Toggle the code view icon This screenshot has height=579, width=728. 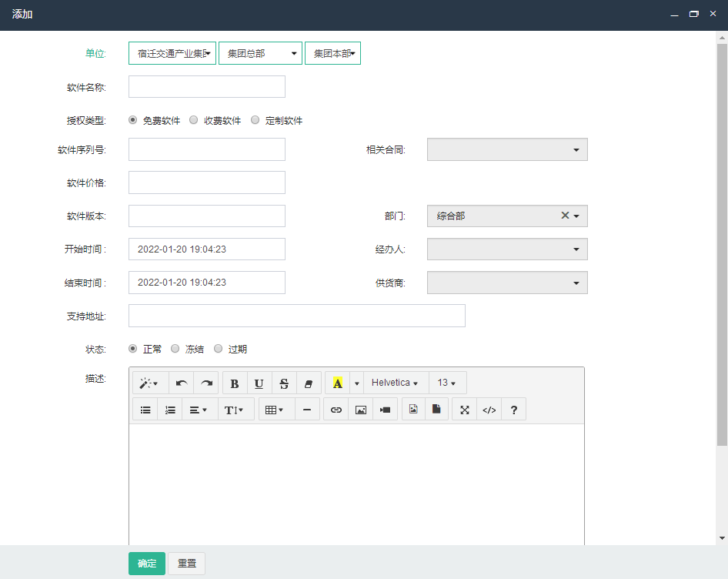(x=489, y=410)
